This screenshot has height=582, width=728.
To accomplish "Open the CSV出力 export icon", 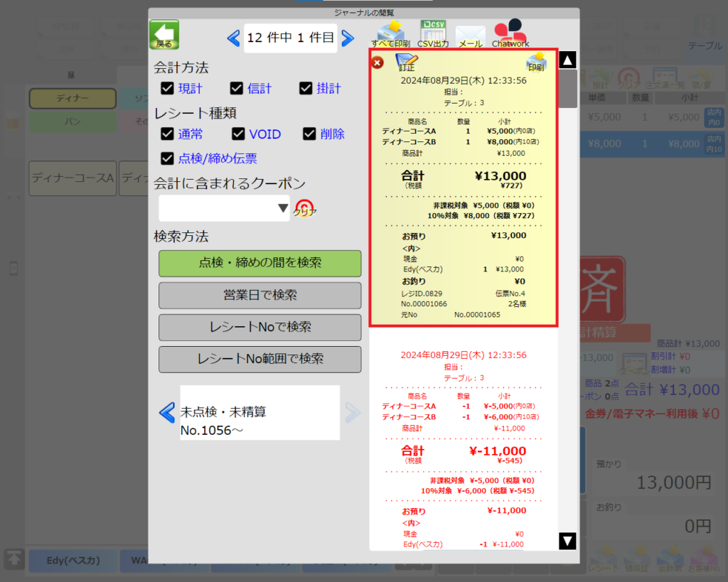I will (x=433, y=33).
